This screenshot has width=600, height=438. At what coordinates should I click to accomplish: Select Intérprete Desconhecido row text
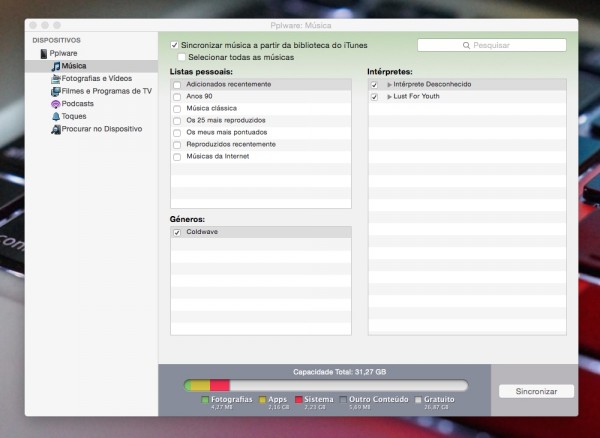point(432,85)
